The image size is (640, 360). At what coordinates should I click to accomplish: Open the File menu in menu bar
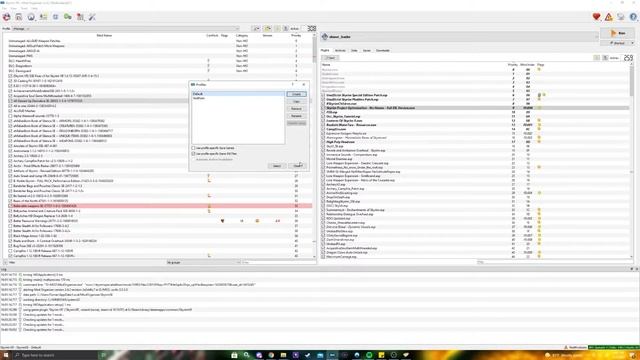click(4, 8)
